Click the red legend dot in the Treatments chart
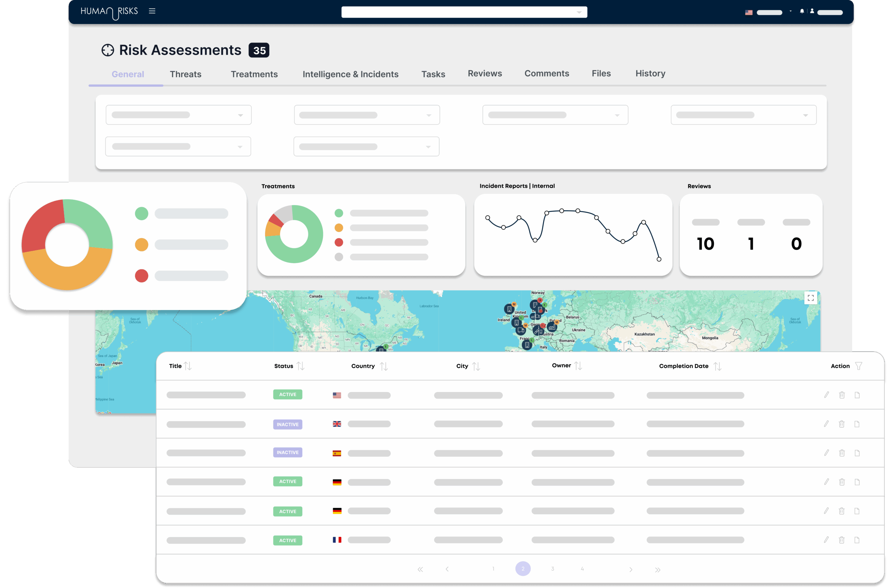 (x=339, y=243)
